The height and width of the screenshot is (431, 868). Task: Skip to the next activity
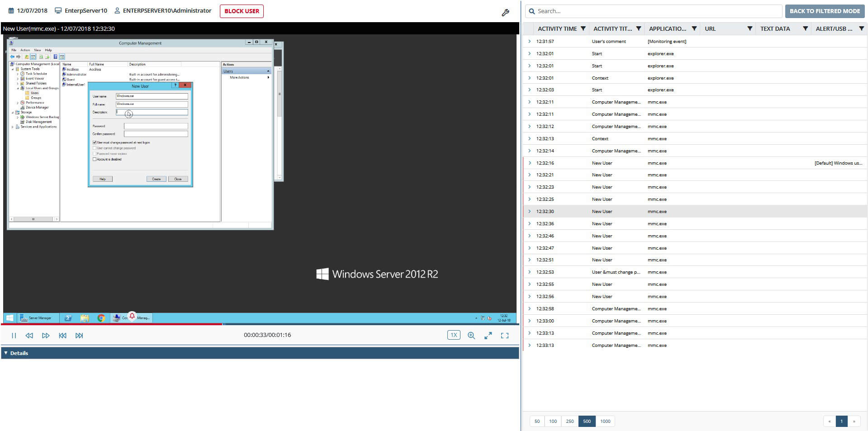[79, 336]
